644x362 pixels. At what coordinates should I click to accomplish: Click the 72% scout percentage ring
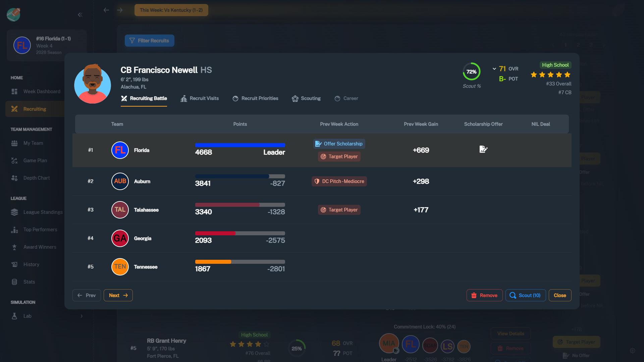pyautogui.click(x=471, y=72)
